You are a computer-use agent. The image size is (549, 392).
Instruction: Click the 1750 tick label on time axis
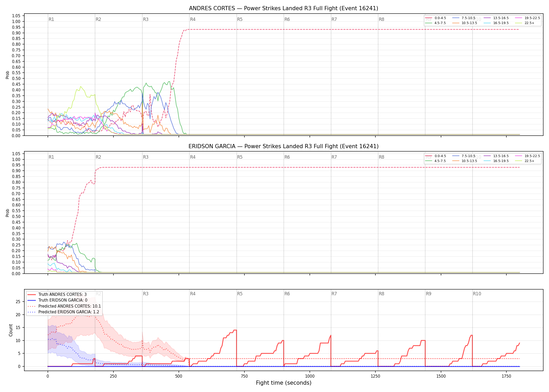pos(506,376)
